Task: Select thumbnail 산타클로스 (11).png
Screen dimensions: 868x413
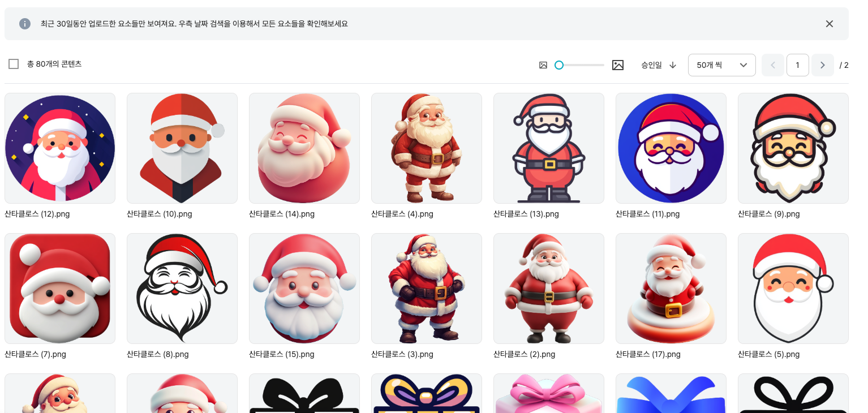Action: click(x=671, y=148)
